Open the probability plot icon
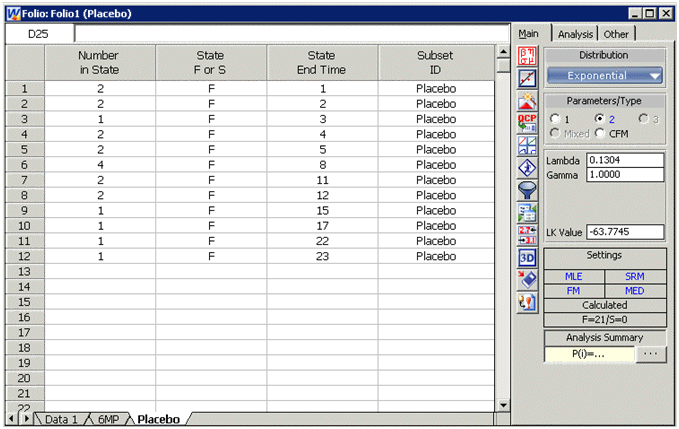 (x=527, y=79)
